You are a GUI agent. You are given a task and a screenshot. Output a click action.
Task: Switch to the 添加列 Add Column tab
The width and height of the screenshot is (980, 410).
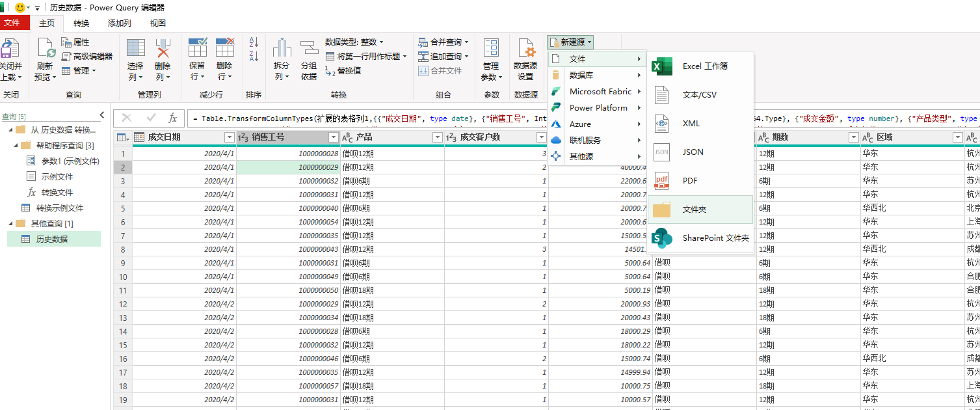point(119,23)
